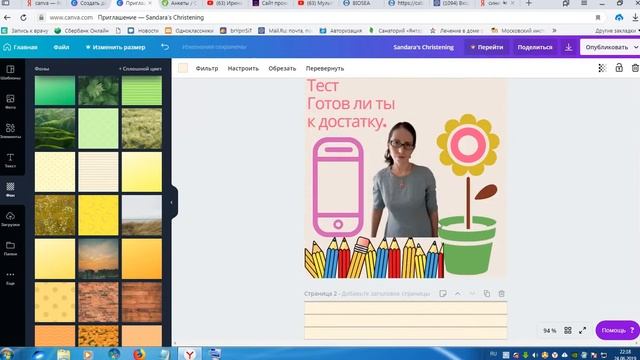Collapse the side panel with arrow handle

coord(172,202)
